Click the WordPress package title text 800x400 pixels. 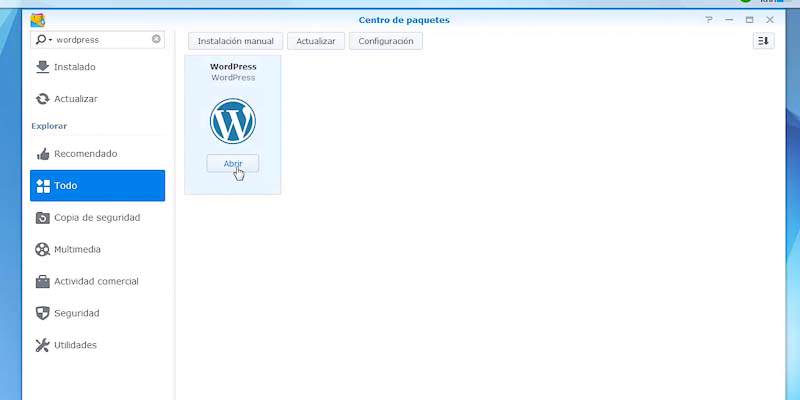tap(233, 67)
